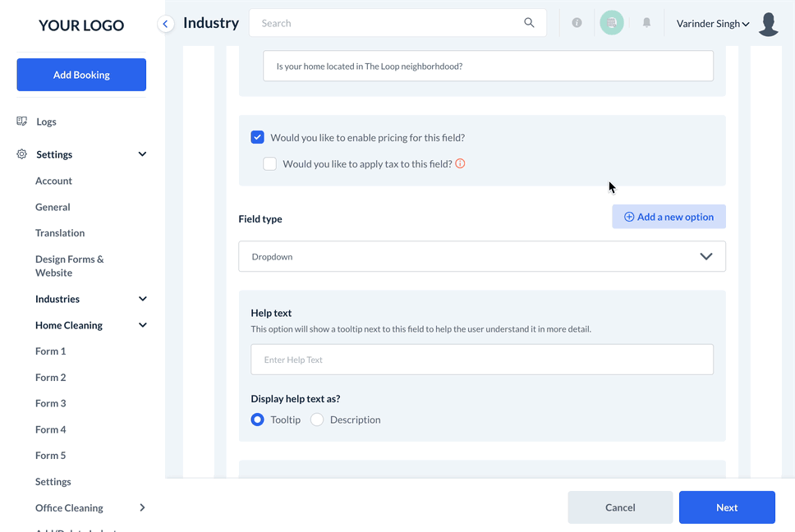Open the green calendar icon
Image resolution: width=795 pixels, height=532 pixels.
pos(612,23)
